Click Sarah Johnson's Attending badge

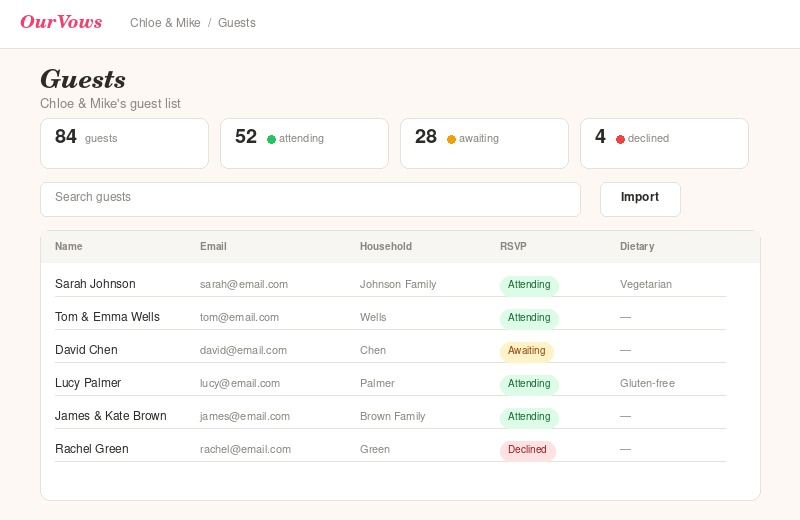click(529, 285)
